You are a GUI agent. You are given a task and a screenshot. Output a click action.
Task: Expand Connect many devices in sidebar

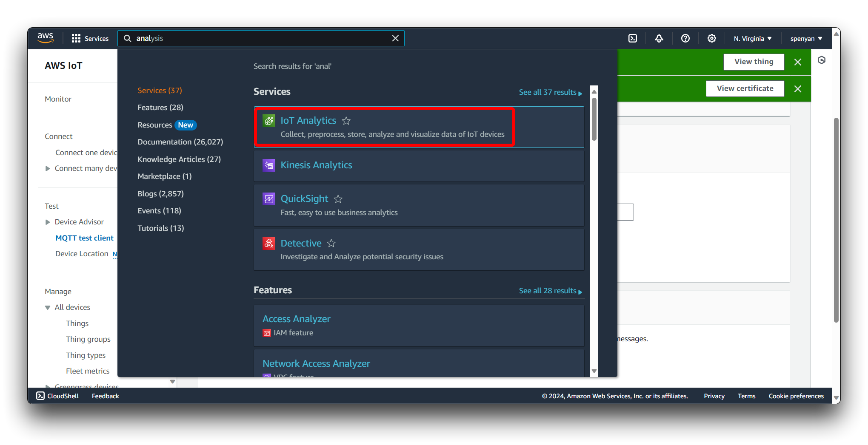click(x=48, y=168)
